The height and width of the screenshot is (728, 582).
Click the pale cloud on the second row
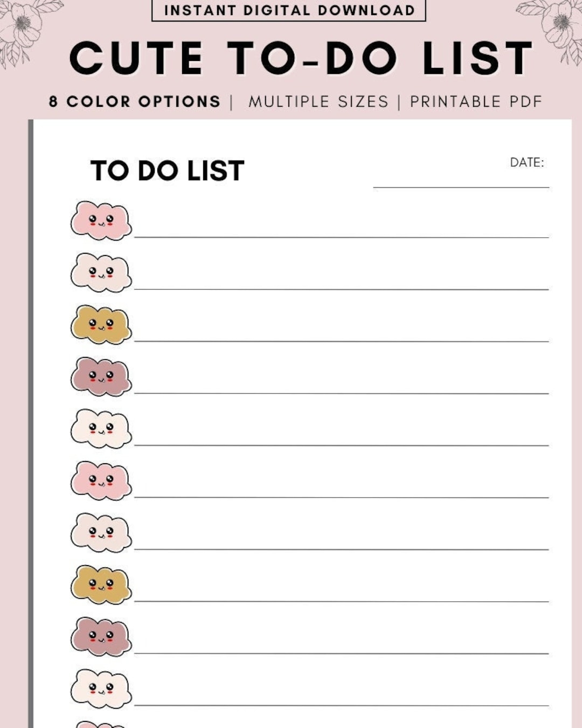(101, 273)
